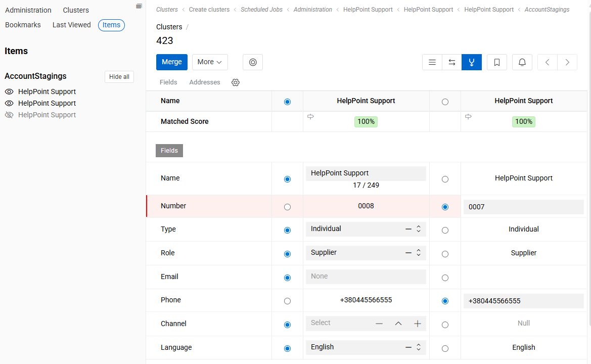Open Language dropdown showing English

(366, 347)
